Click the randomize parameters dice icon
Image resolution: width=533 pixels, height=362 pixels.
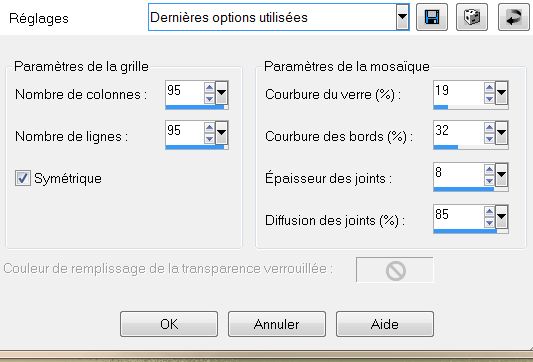(x=472, y=17)
